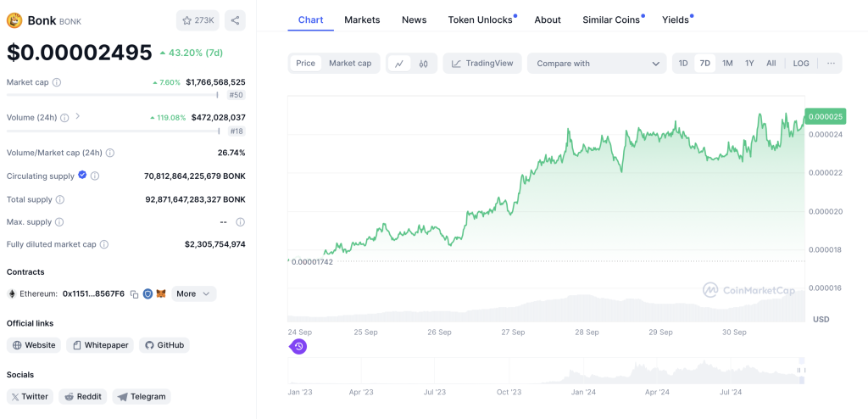Click the 43.20% (7d) change label
The height and width of the screenshot is (419, 868).
coord(191,53)
